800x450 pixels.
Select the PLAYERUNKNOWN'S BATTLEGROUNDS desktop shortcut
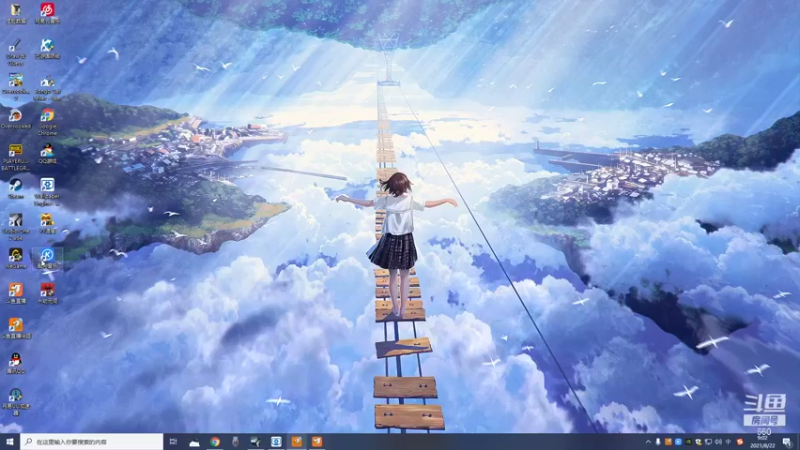point(16,157)
